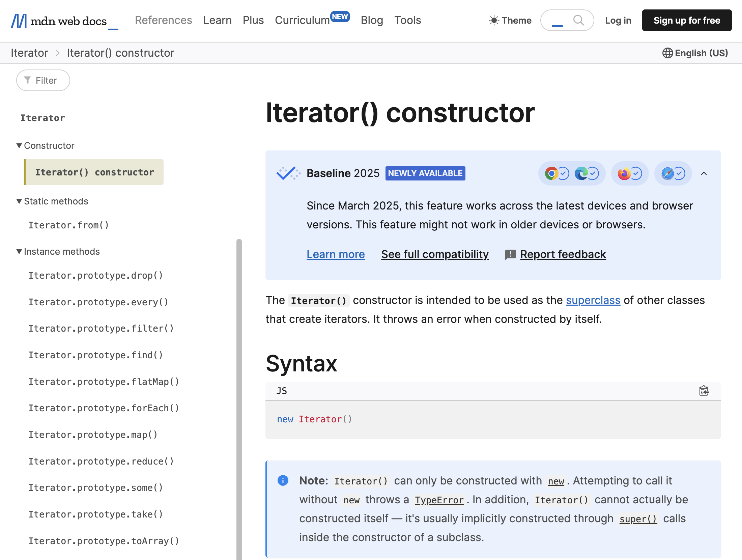Open the MDN Web Docs logo homepage
742x560 pixels.
64,21
